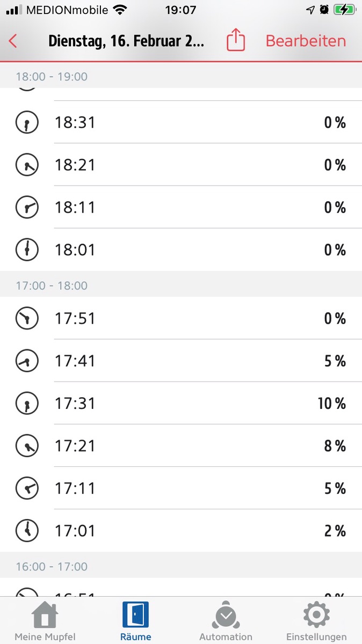
Task: Tap the clock icon beside 18:31
Action: click(26, 123)
